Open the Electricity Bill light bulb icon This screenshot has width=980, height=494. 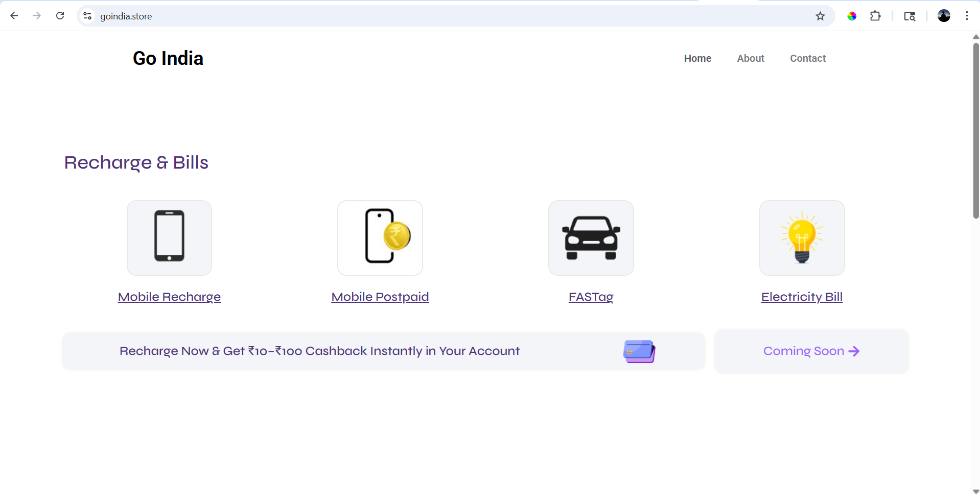click(802, 237)
